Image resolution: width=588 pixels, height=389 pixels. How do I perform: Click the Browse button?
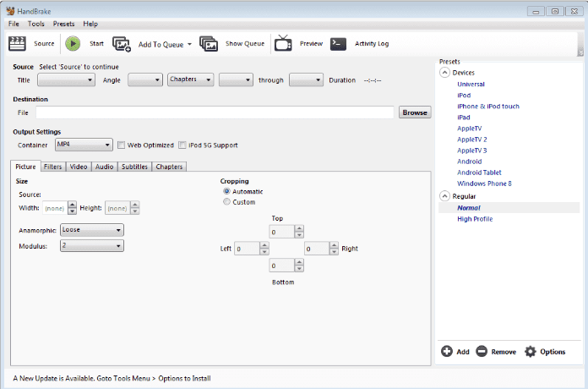(415, 112)
